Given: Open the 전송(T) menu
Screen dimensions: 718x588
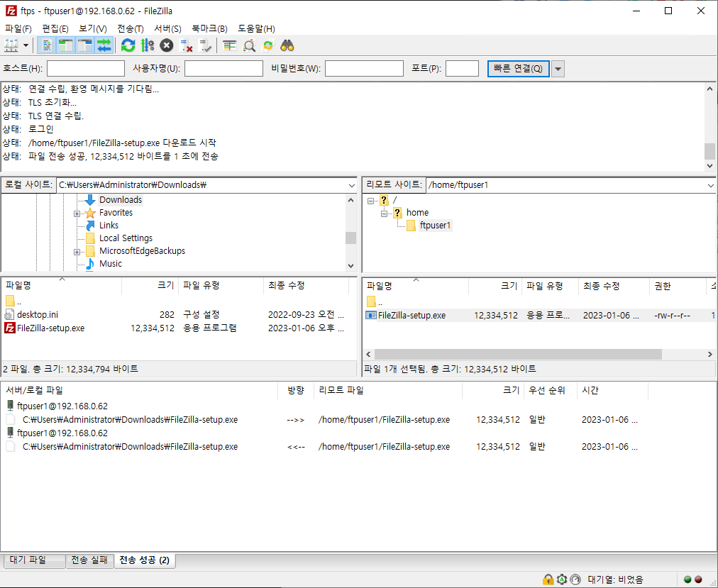Looking at the screenshot, I should coord(130,28).
